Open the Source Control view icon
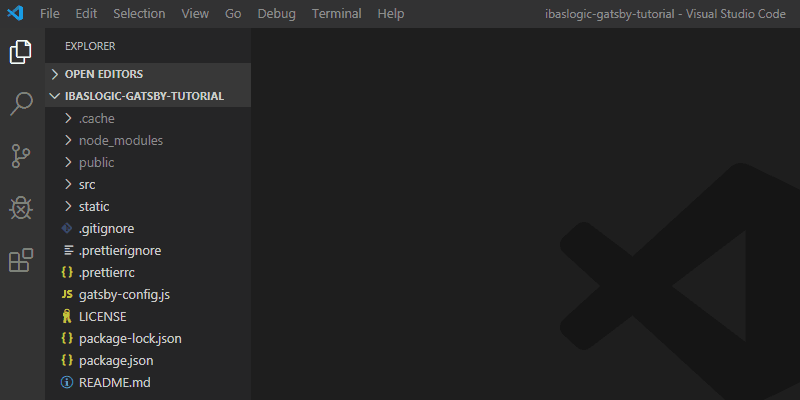This screenshot has width=800, height=400. point(21,156)
